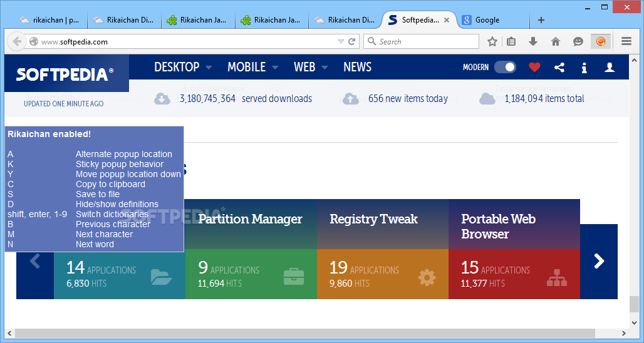Reload the page with the refresh icon
644x343 pixels.
click(352, 41)
